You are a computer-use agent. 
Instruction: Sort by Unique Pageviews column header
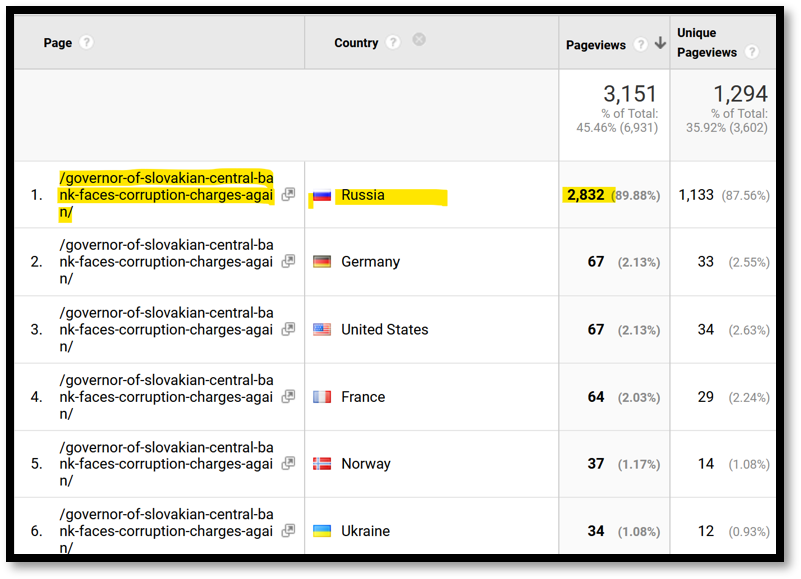pos(707,42)
